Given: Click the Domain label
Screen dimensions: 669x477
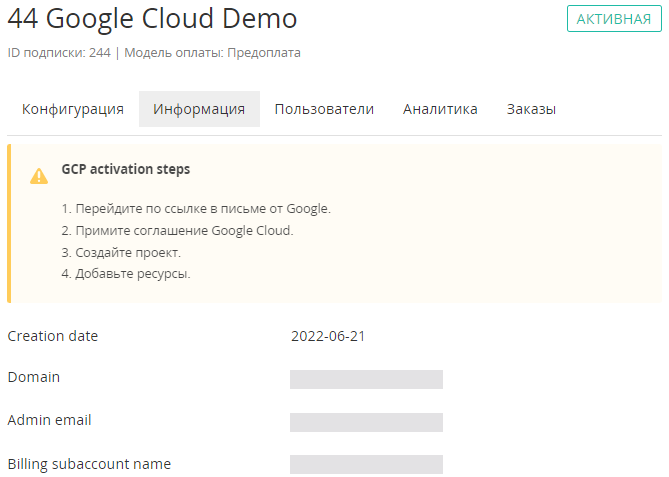Looking at the screenshot, I should 34,377.
